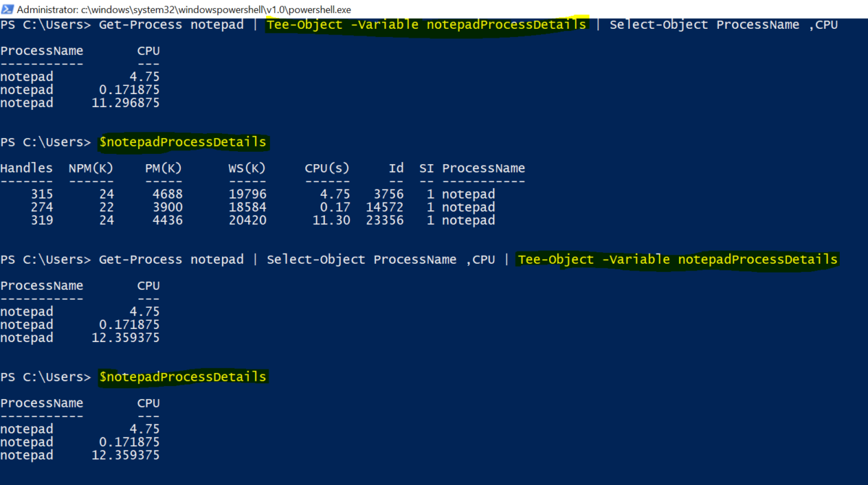Click Select-Object text in the first command
This screenshot has height=485, width=868.
[658, 25]
